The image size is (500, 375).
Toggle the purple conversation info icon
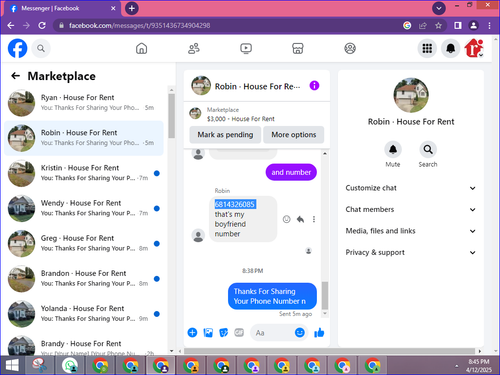point(314,86)
